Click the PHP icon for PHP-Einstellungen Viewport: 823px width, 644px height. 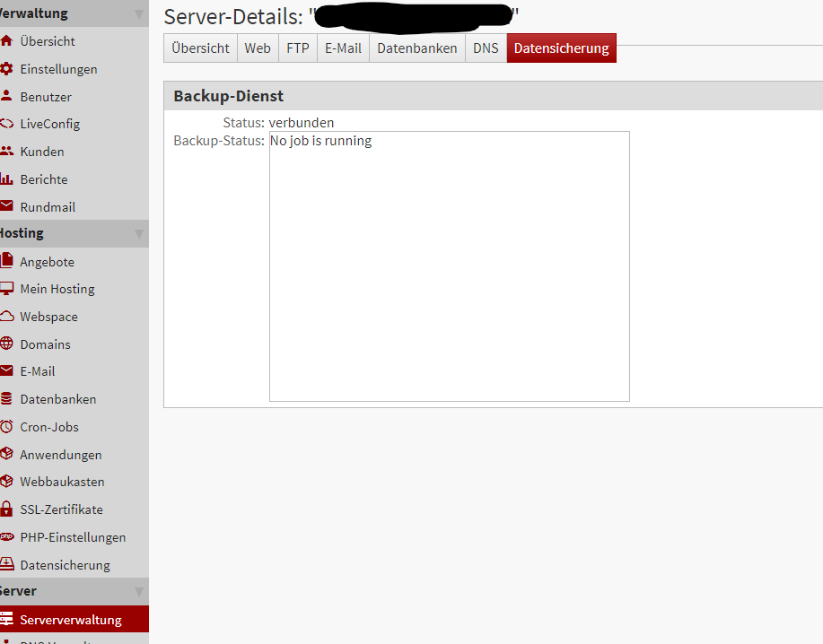[x=7, y=537]
